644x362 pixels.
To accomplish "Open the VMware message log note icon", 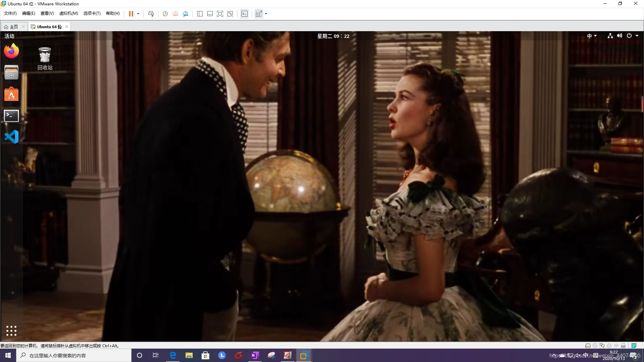I will pyautogui.click(x=634, y=346).
